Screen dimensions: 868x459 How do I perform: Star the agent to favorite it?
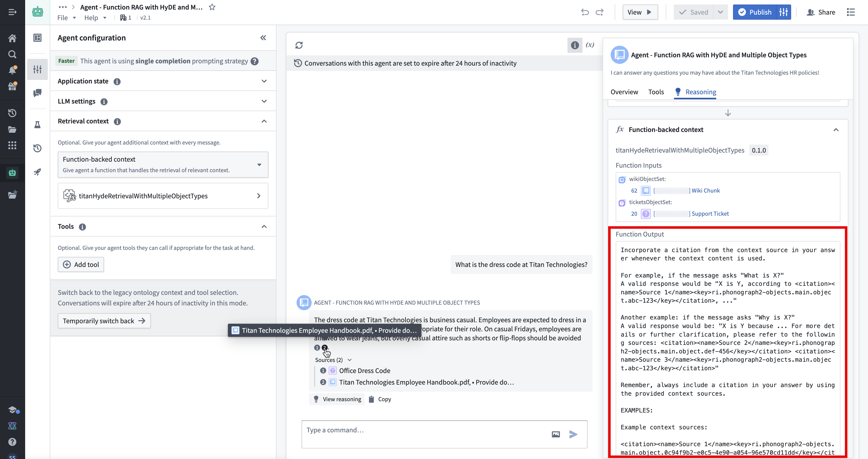212,7
